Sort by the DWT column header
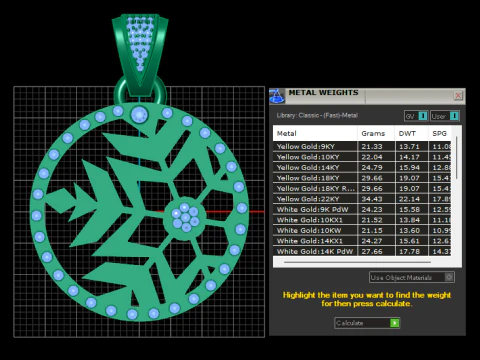Viewport: 480px width, 360px height. click(x=412, y=133)
